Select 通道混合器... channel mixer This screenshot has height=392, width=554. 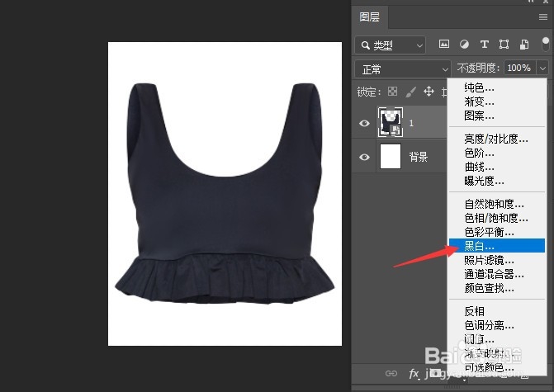(497, 274)
